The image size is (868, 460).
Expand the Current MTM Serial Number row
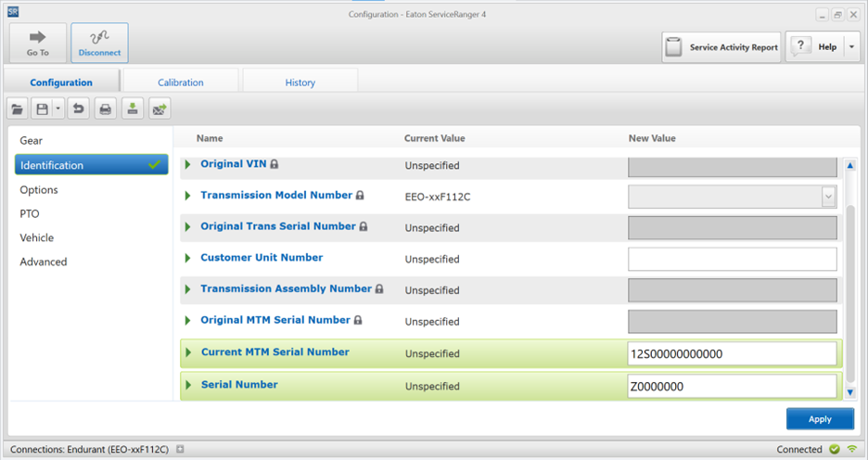coord(188,352)
